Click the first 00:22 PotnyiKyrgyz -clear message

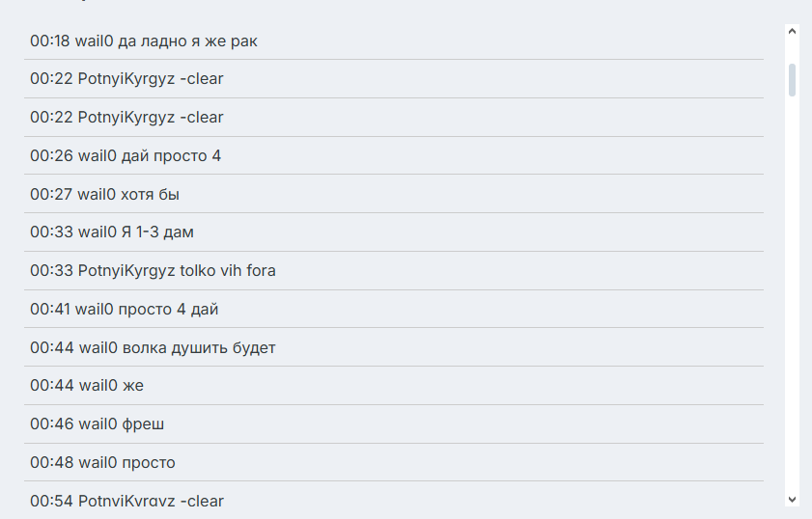126,79
